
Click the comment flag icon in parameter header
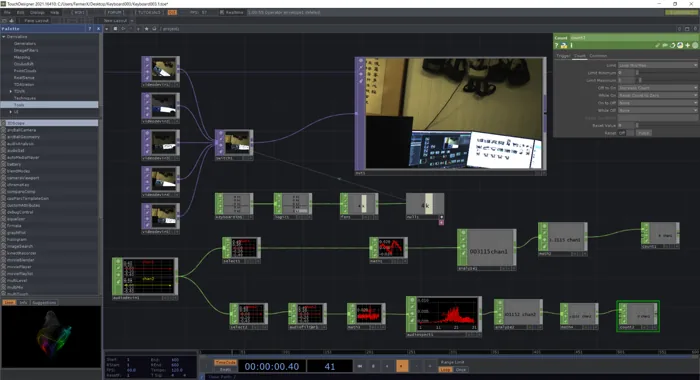(x=665, y=46)
